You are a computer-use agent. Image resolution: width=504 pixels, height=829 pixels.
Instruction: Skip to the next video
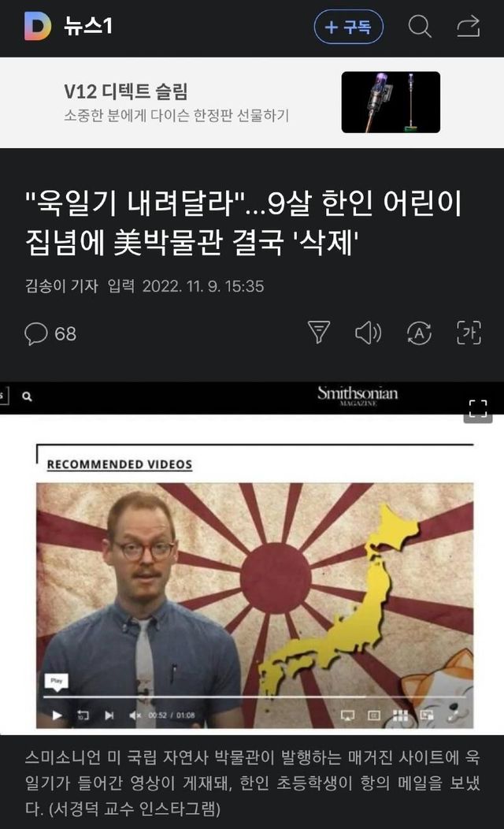[109, 715]
